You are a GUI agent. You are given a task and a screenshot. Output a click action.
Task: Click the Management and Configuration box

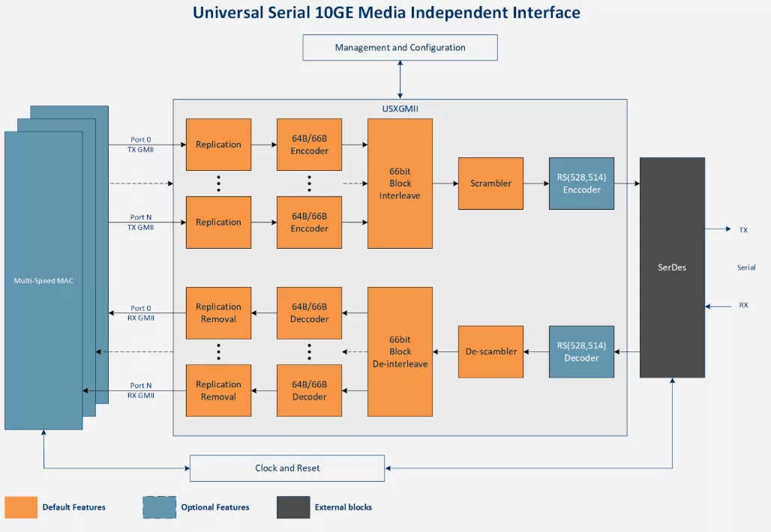(400, 48)
